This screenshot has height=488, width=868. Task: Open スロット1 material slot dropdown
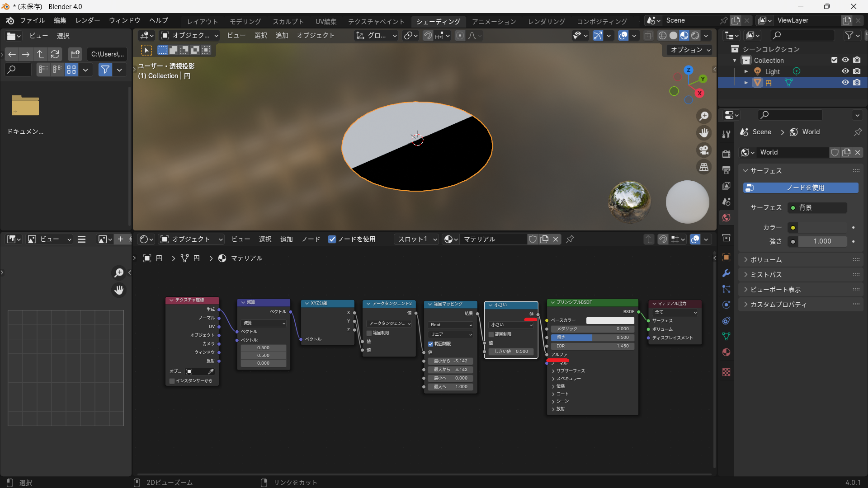point(417,239)
